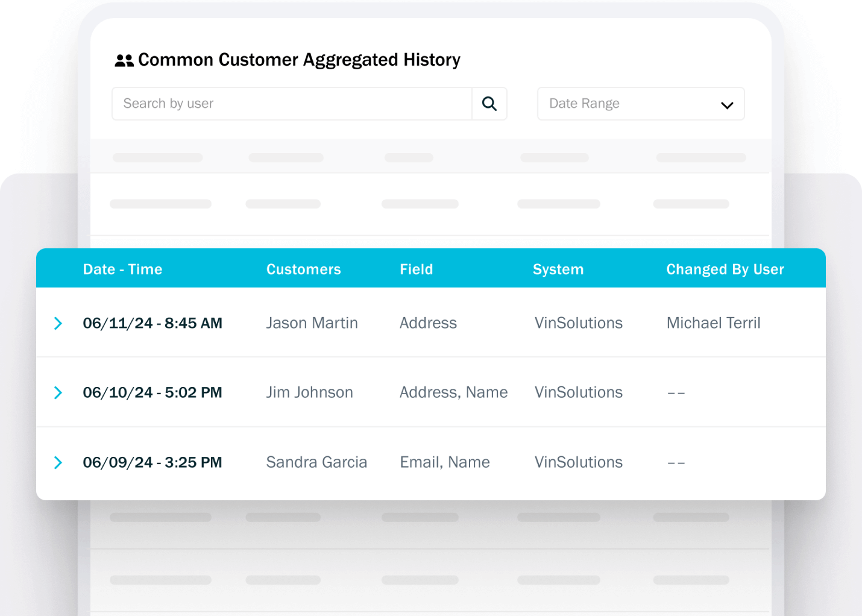This screenshot has height=616, width=862.
Task: Open customer Jim Johnson
Action: [x=309, y=392]
